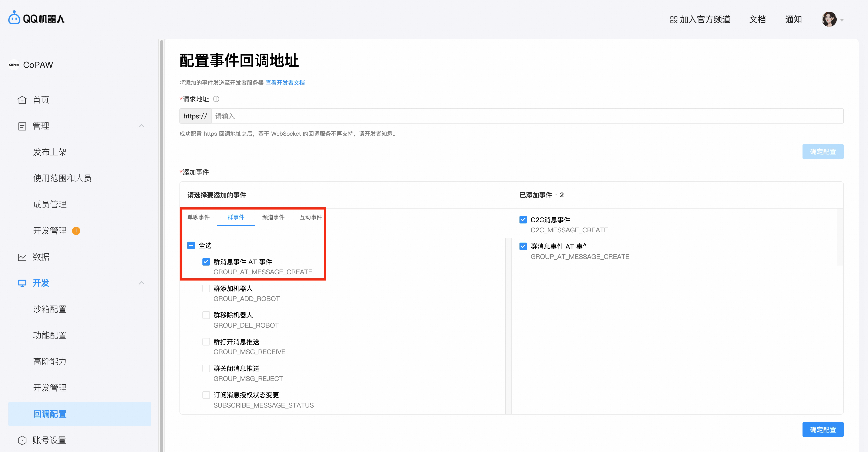Click the 数据 chart icon in sidebar
This screenshot has width=868, height=452.
pos(22,257)
